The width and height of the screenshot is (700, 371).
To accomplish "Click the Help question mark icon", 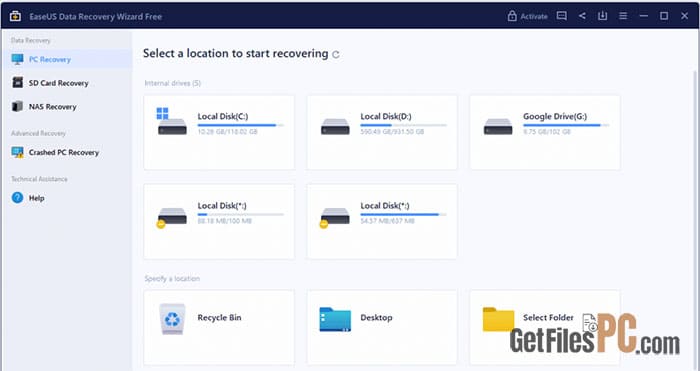I will point(17,197).
